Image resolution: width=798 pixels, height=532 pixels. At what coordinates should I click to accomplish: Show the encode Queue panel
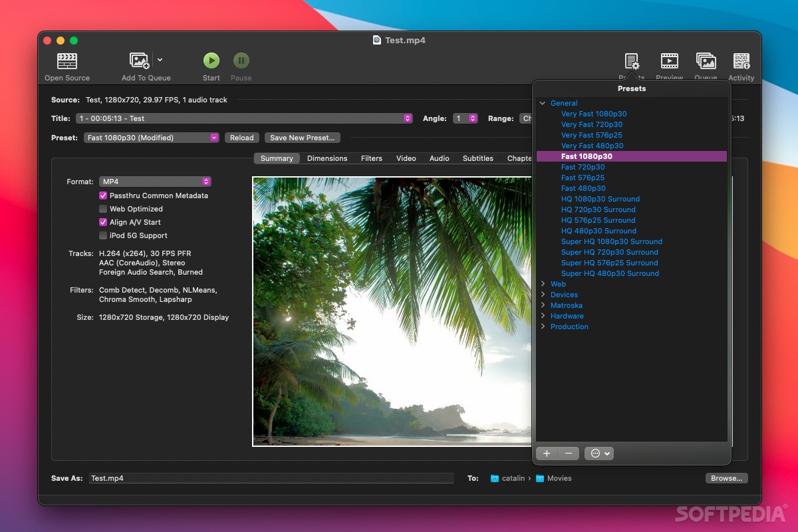coord(705,61)
